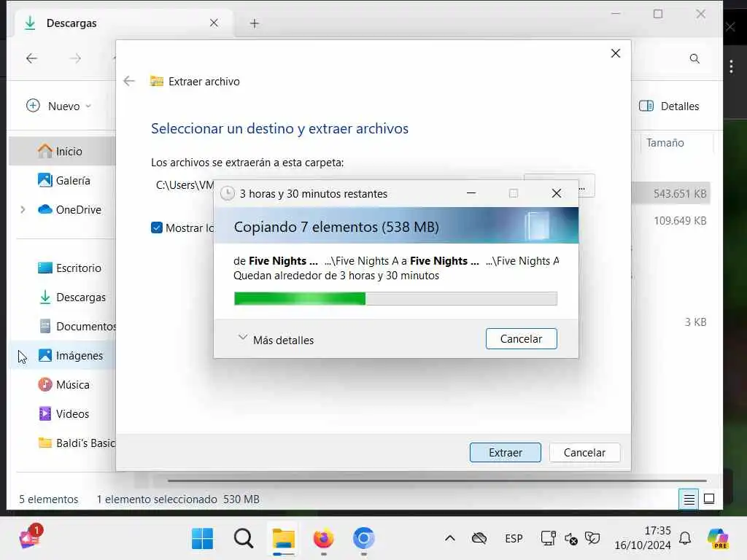Viewport: 747px width, 560px height.
Task: Click the Explorer forward arrow
Action: tap(75, 58)
